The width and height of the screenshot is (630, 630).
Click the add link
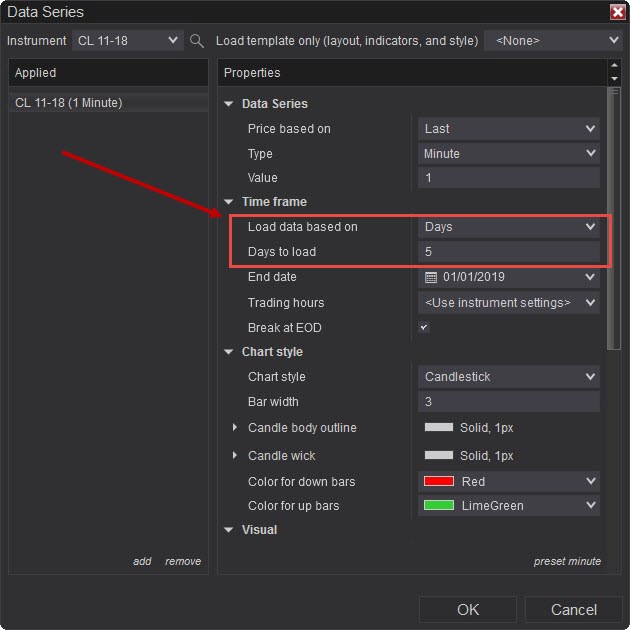point(142,561)
